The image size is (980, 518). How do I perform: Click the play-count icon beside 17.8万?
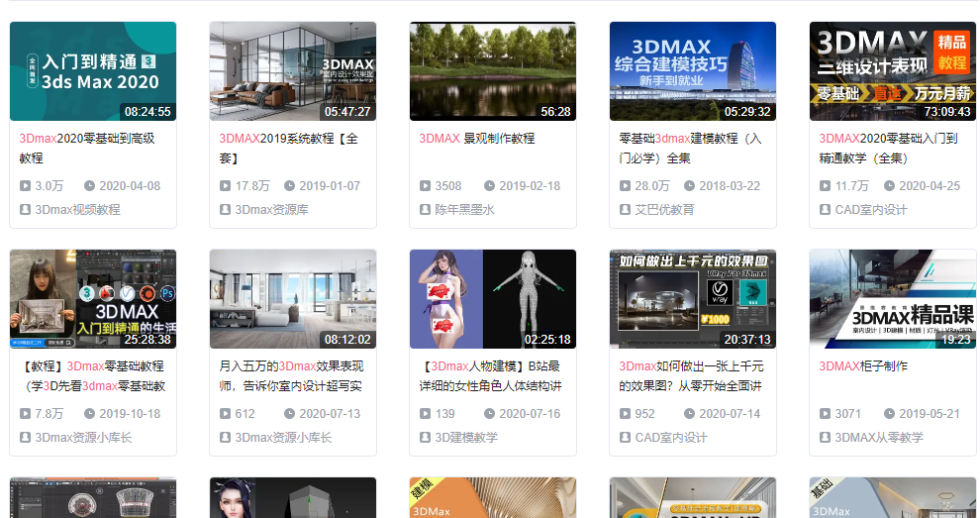click(225, 186)
